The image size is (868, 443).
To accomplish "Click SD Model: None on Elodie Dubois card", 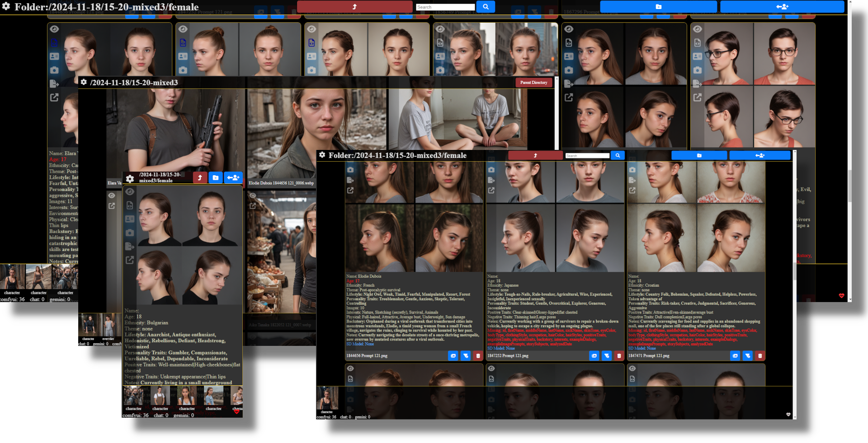I will pyautogui.click(x=360, y=344).
